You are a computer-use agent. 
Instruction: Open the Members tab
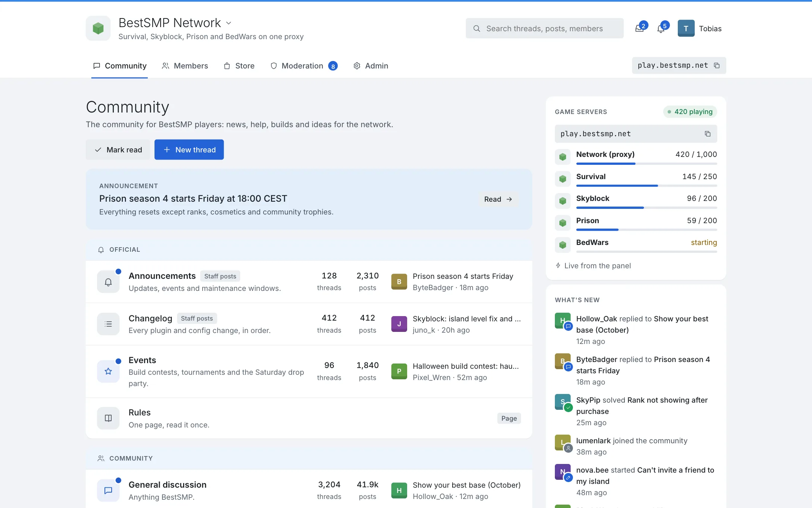pyautogui.click(x=185, y=66)
